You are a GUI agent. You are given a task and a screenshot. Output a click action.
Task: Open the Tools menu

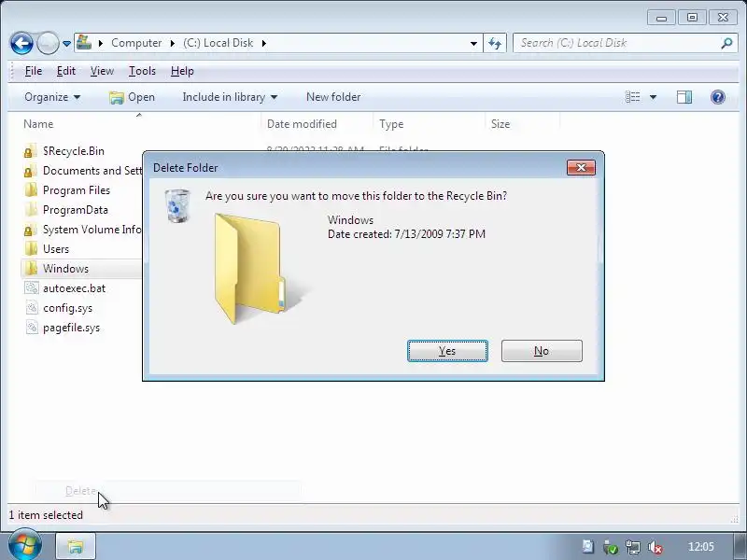pyautogui.click(x=142, y=71)
